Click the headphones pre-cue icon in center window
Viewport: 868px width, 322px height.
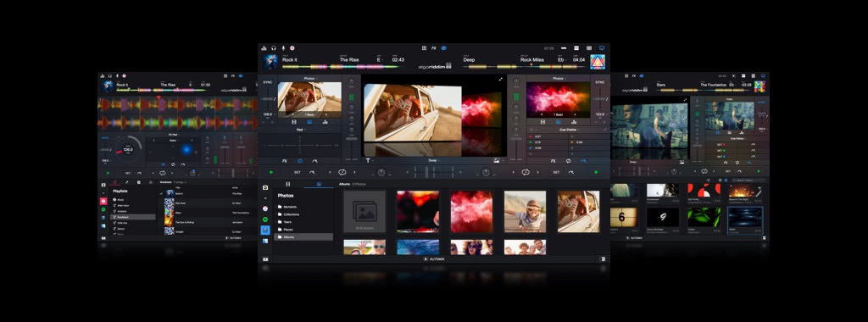[274, 48]
